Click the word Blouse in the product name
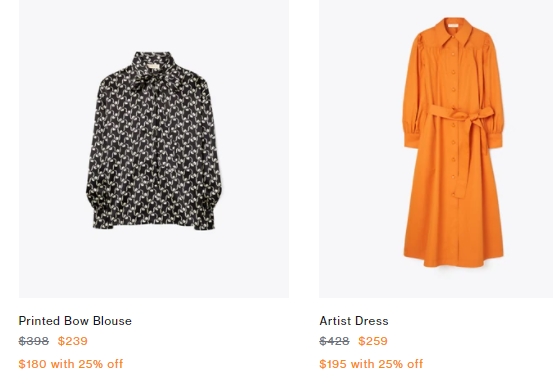553x388 pixels. pyautogui.click(x=113, y=321)
